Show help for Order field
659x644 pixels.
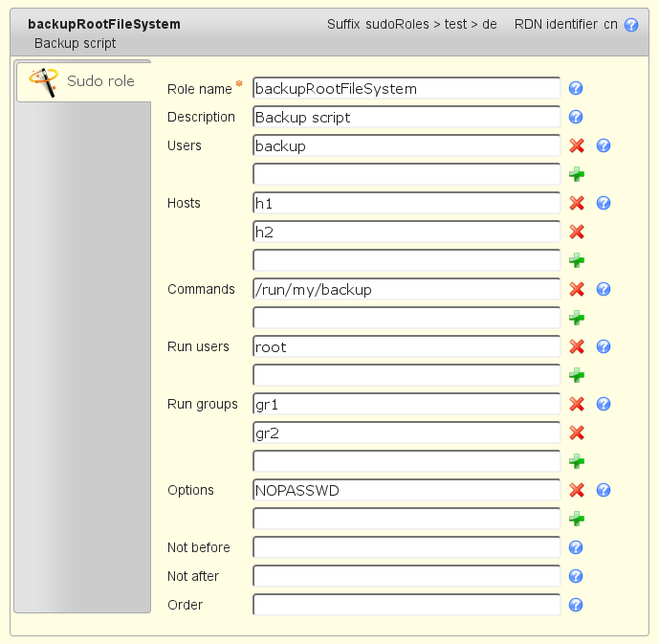click(x=576, y=605)
